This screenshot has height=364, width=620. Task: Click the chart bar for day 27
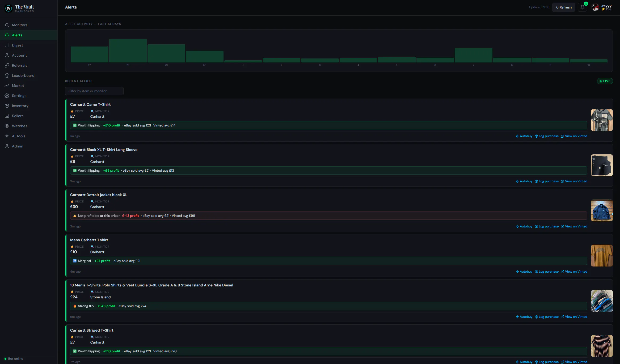tap(90, 54)
